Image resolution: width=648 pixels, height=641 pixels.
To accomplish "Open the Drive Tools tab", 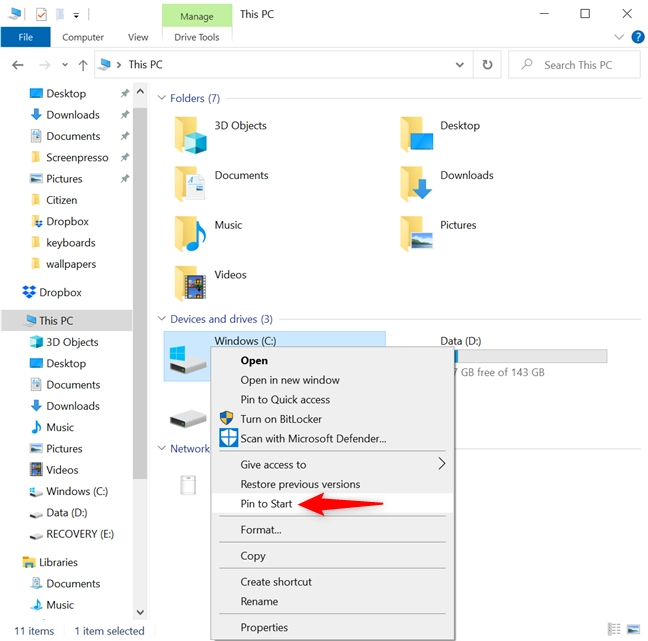I will point(197,37).
